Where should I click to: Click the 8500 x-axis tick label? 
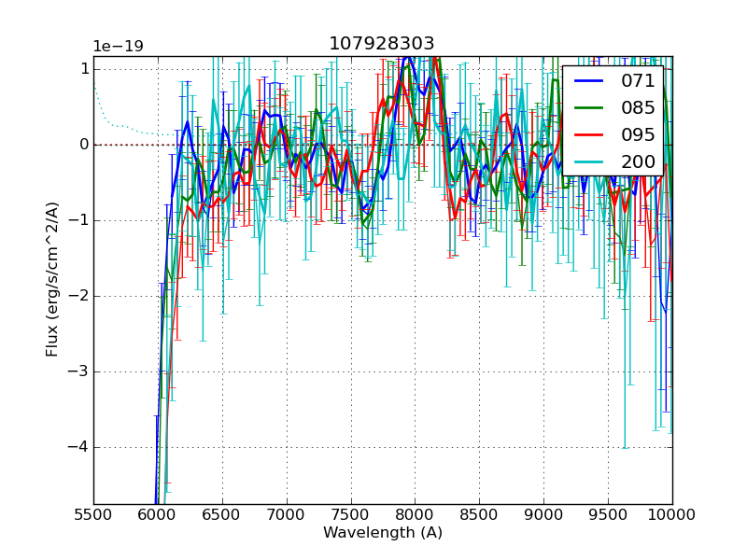point(479,514)
